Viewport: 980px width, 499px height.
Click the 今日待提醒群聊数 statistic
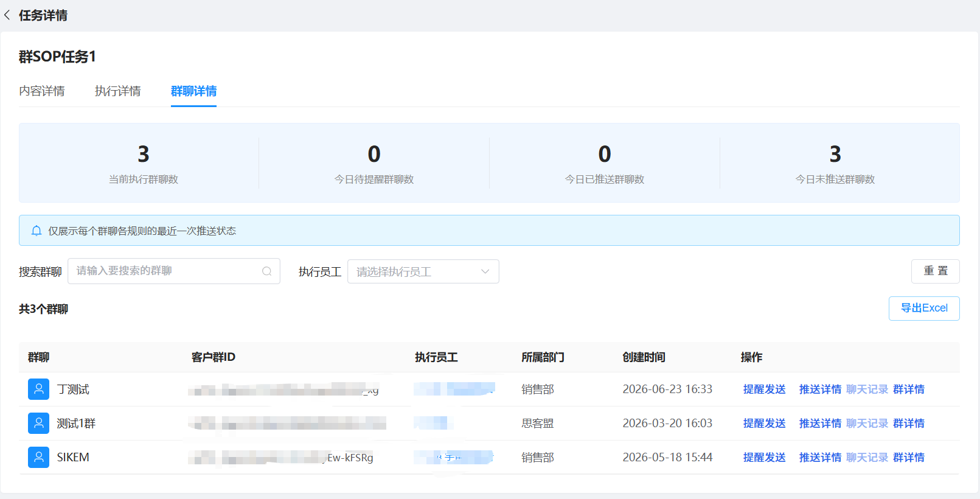[374, 163]
